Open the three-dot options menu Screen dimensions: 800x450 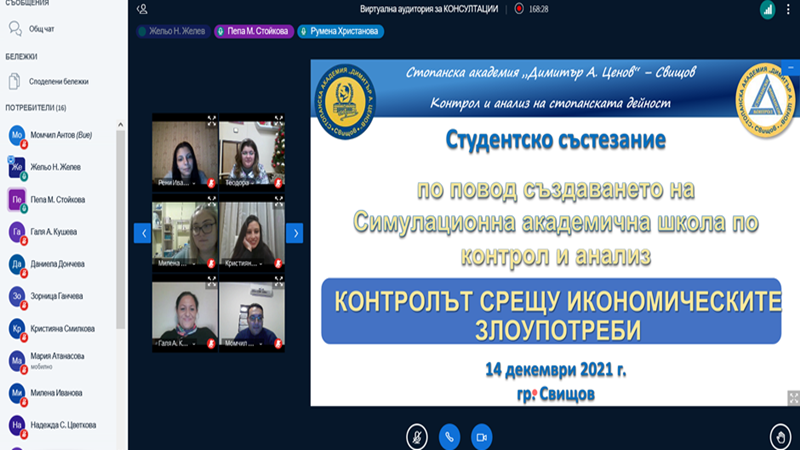click(788, 9)
